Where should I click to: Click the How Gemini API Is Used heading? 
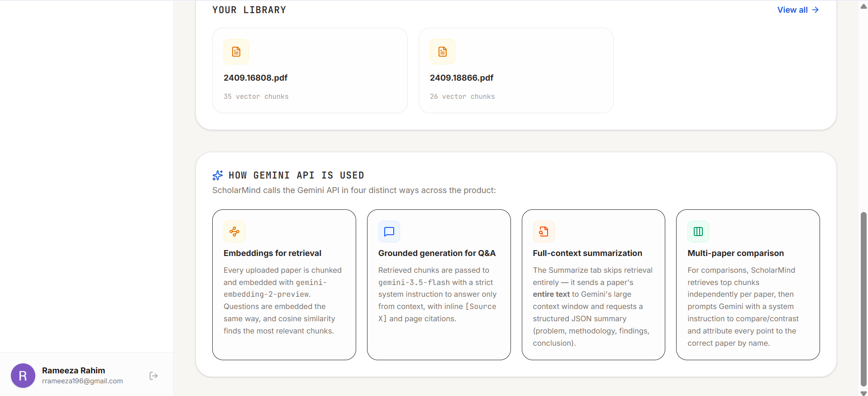pyautogui.click(x=296, y=175)
